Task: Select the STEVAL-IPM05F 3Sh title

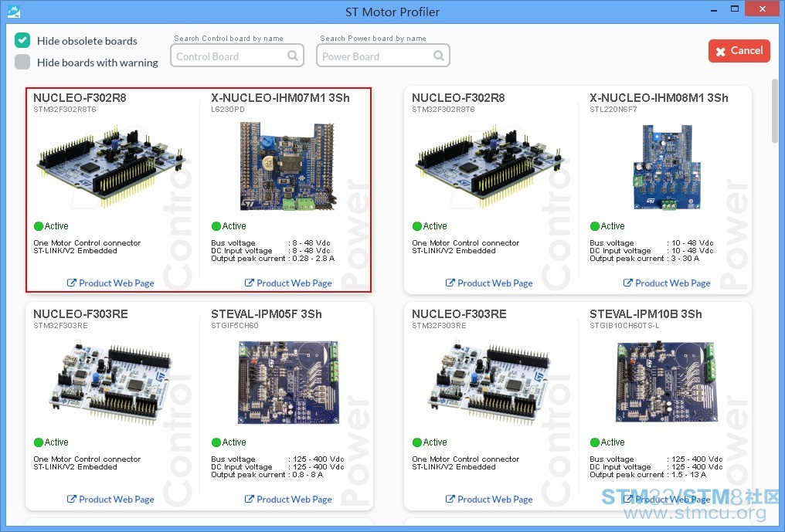Action: click(267, 314)
